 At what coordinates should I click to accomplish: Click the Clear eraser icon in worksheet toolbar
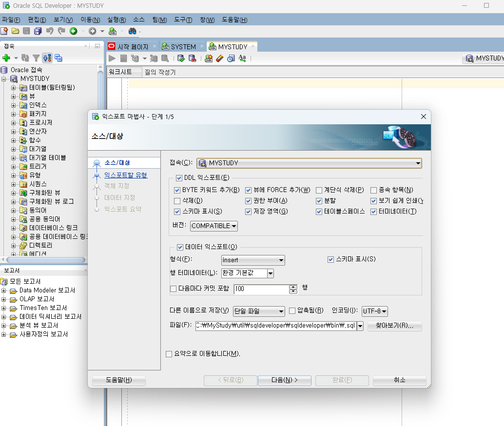[x=219, y=58]
